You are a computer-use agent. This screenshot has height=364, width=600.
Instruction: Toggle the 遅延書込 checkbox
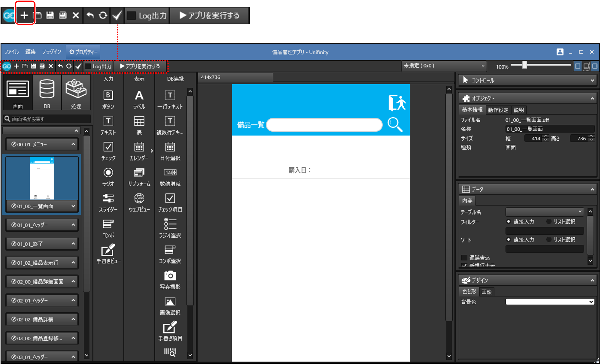pos(464,257)
